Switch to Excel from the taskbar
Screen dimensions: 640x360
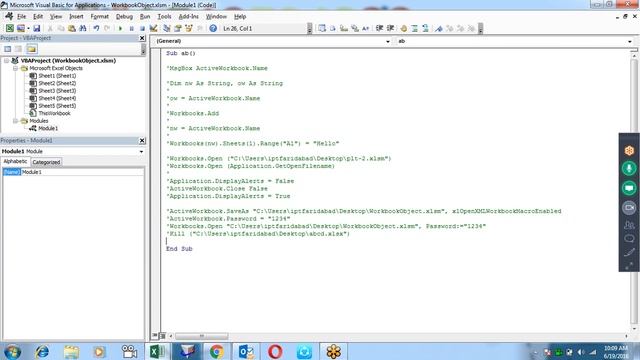[x=158, y=351]
